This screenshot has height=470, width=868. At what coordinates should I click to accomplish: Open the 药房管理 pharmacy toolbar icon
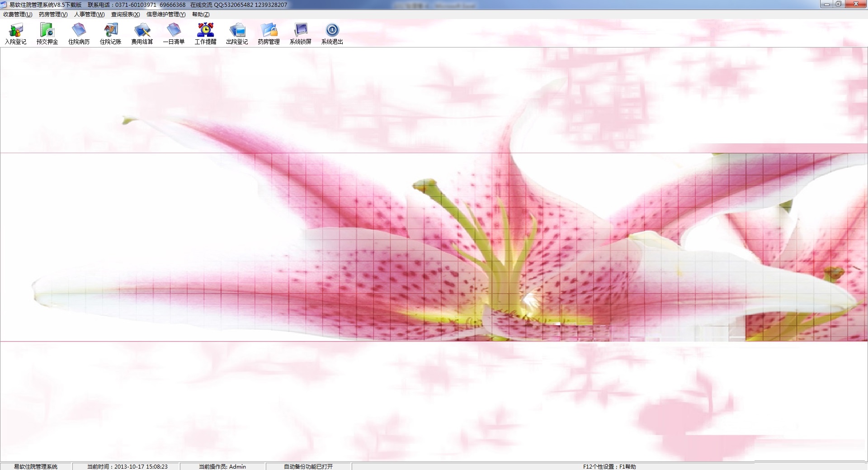tap(269, 33)
